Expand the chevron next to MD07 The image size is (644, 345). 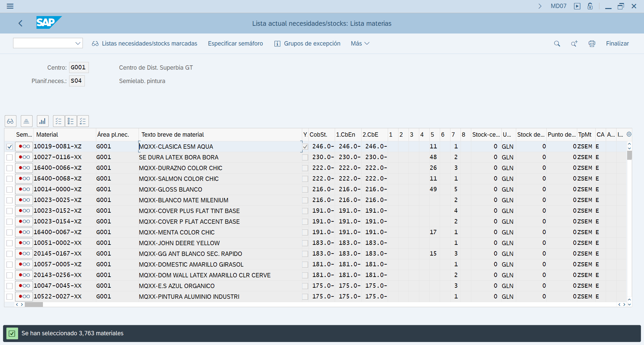point(540,6)
